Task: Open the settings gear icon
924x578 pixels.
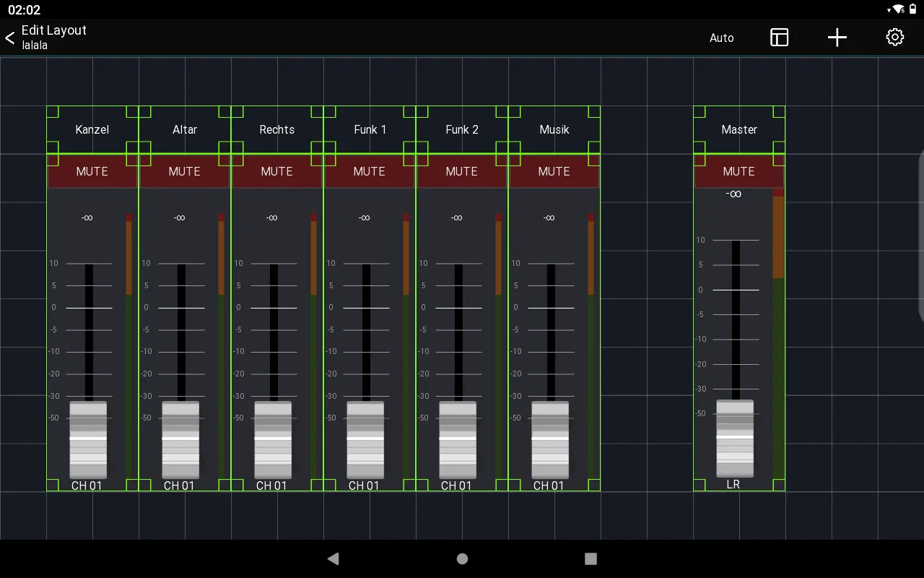Action: tap(894, 38)
